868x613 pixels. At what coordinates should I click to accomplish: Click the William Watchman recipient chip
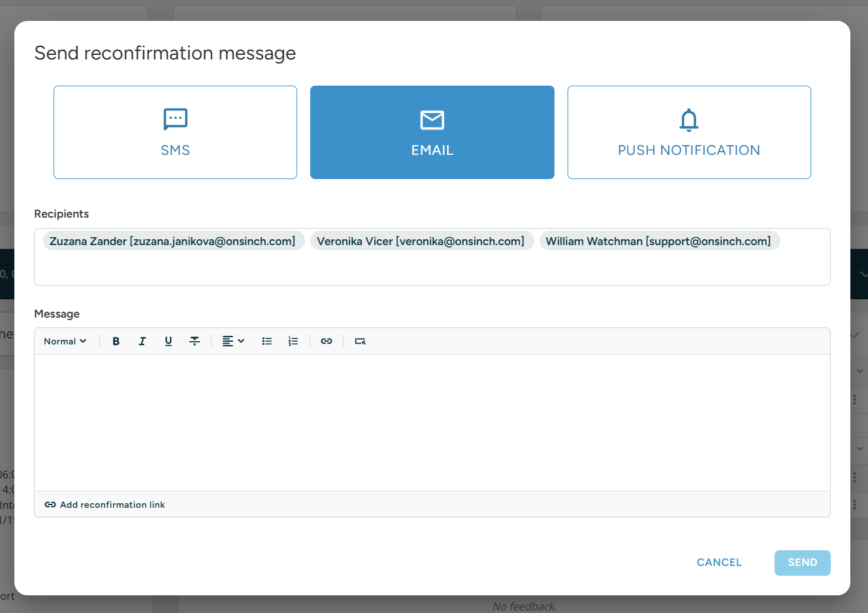(659, 241)
